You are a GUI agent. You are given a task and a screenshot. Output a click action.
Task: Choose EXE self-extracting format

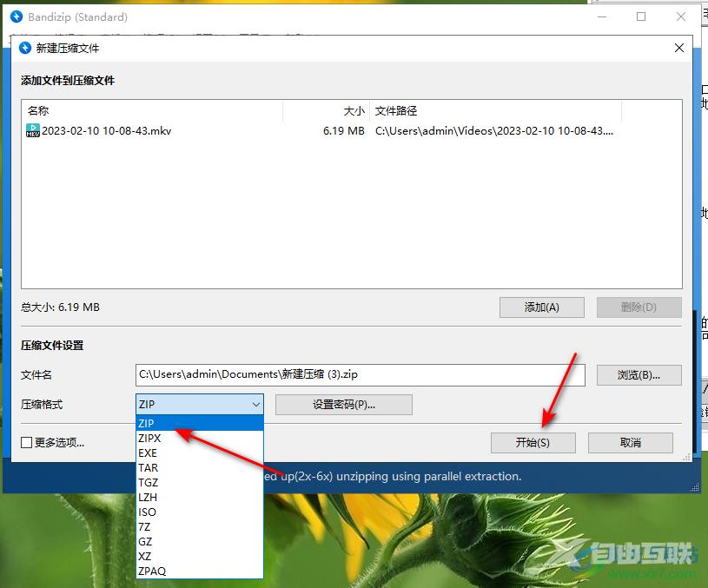pyautogui.click(x=199, y=453)
